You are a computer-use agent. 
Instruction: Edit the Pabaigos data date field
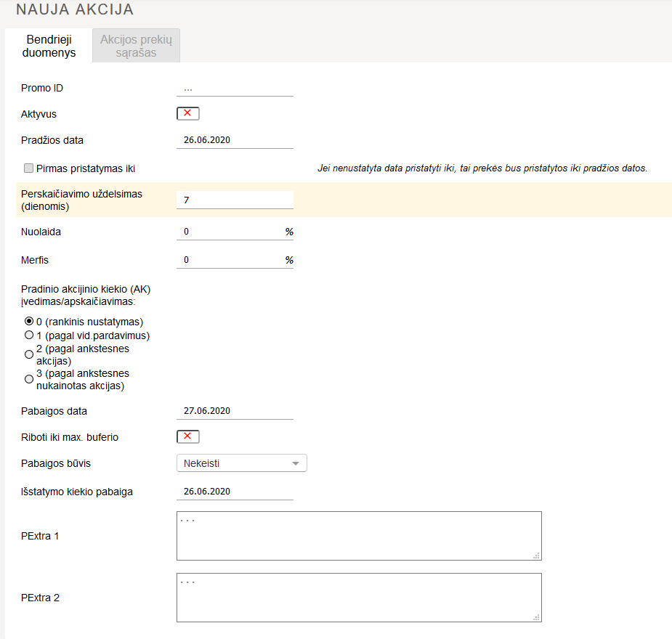(234, 411)
